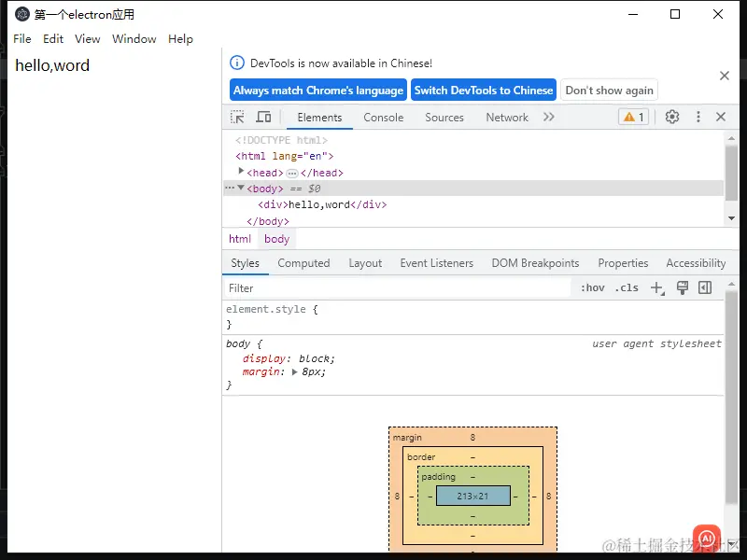The height and width of the screenshot is (560, 747).
Task: Open the View menu
Action: (x=87, y=39)
